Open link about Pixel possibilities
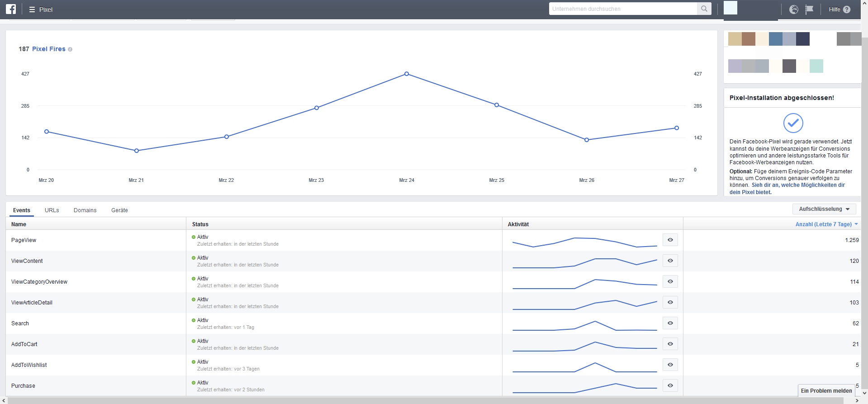Viewport: 868px width, 404px height. coord(787,189)
